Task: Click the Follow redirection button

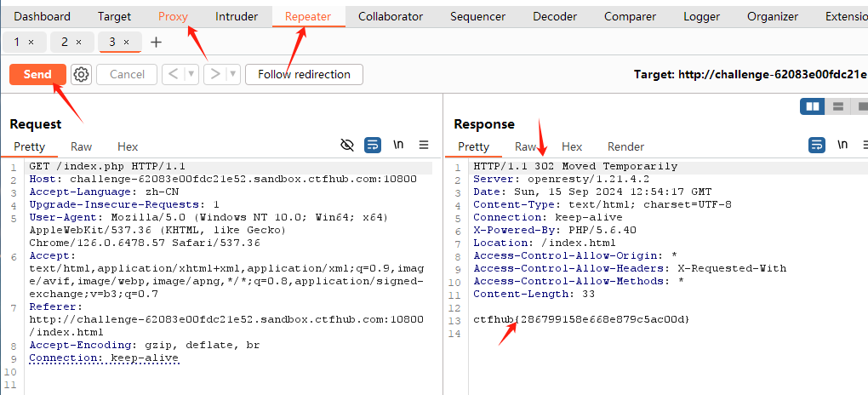Action: pos(304,74)
